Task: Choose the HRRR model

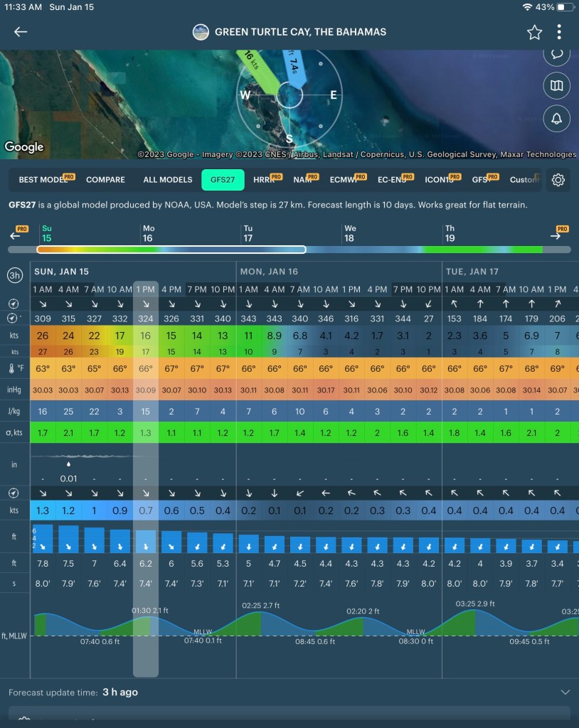Action: click(265, 180)
